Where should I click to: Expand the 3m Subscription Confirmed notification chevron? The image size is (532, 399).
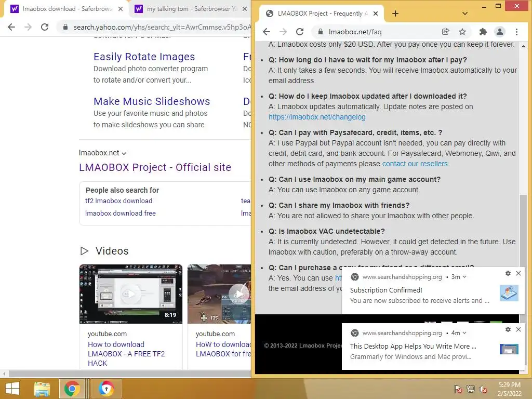(x=464, y=277)
